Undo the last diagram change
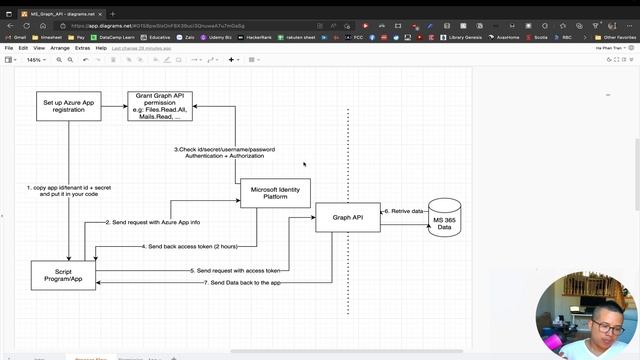Screen dimensions: 640x360 click(86, 60)
